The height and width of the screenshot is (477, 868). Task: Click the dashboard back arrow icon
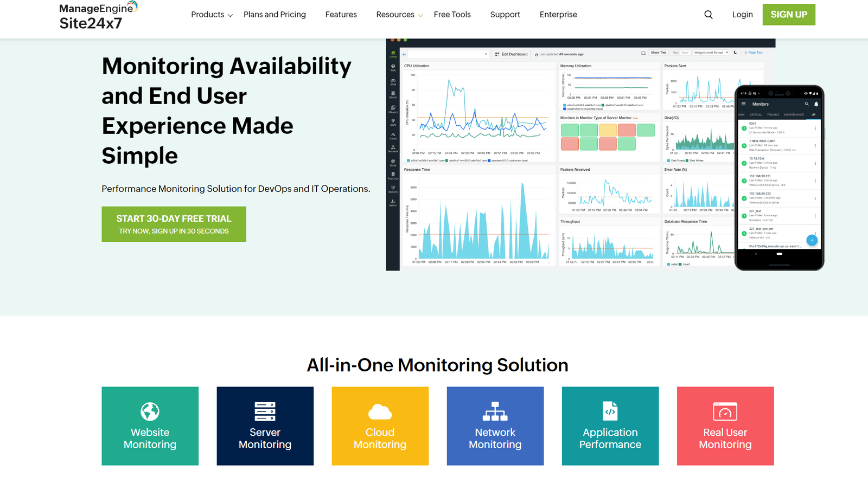pyautogui.click(x=404, y=54)
